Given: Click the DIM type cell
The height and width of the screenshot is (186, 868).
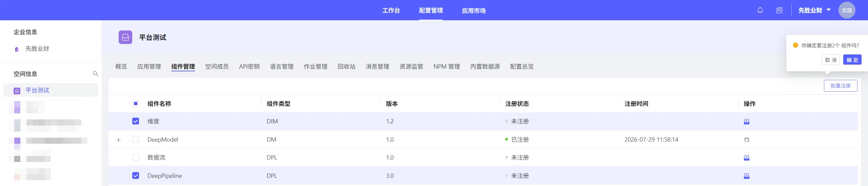Looking at the screenshot, I should click(272, 121).
